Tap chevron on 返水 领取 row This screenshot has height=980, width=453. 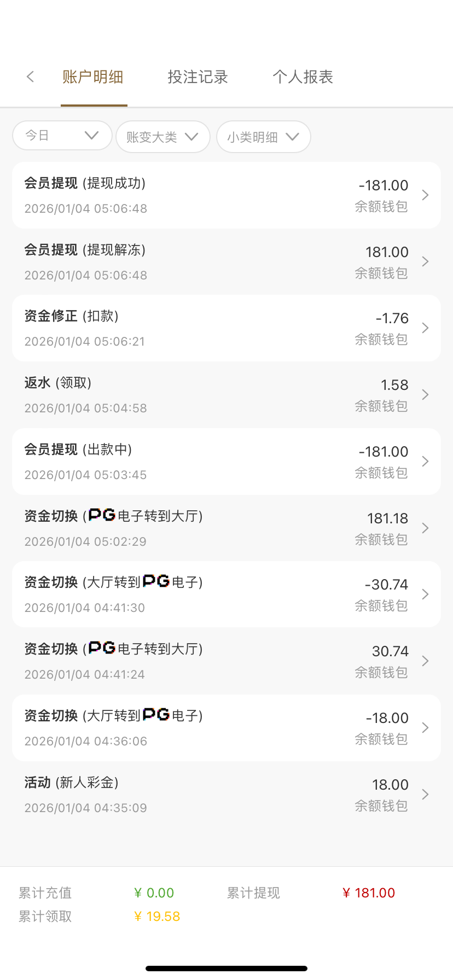tap(425, 395)
